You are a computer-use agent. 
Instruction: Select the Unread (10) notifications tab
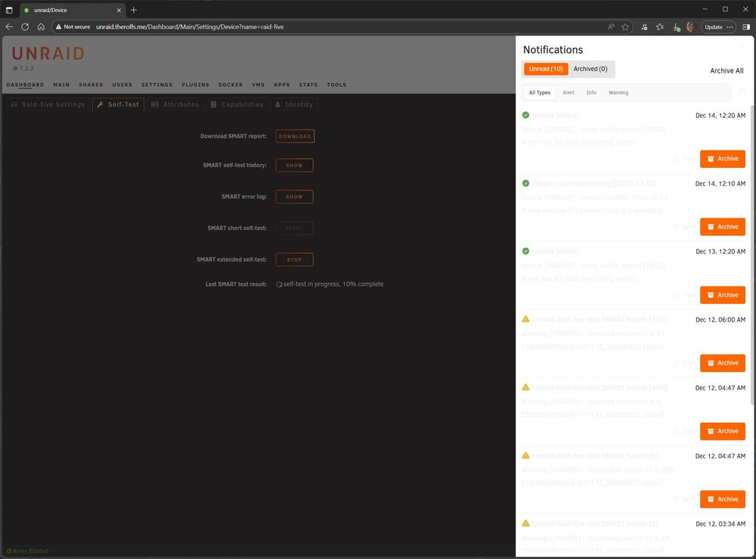point(546,69)
